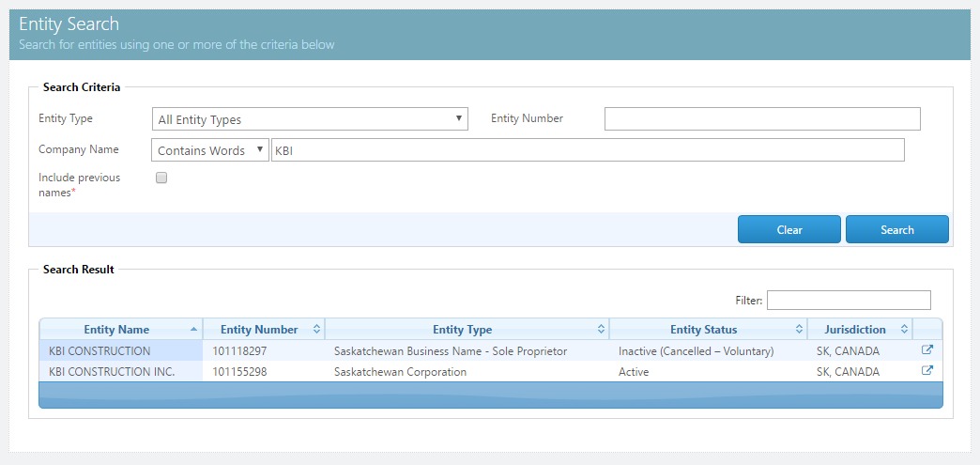This screenshot has height=465, width=980.
Task: Focus the Filter text box
Action: pos(849,301)
